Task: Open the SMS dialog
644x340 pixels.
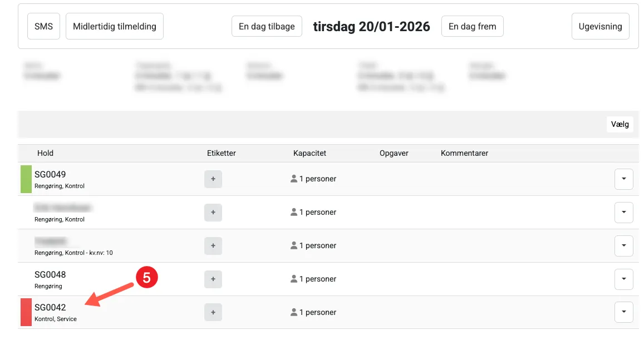Action: [x=43, y=26]
